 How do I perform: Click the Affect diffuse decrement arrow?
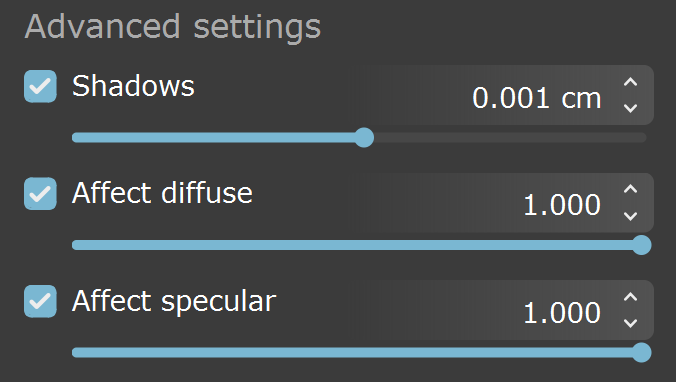point(630,216)
